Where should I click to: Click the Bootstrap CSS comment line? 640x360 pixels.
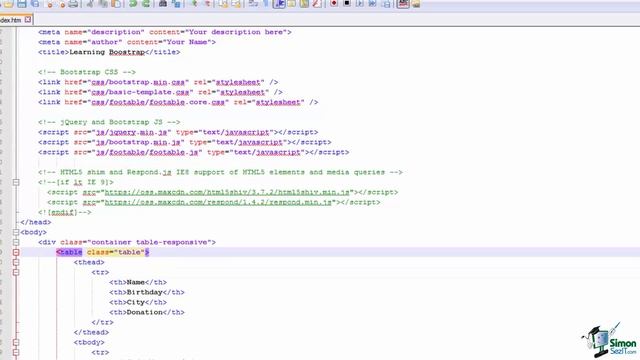tap(87, 72)
